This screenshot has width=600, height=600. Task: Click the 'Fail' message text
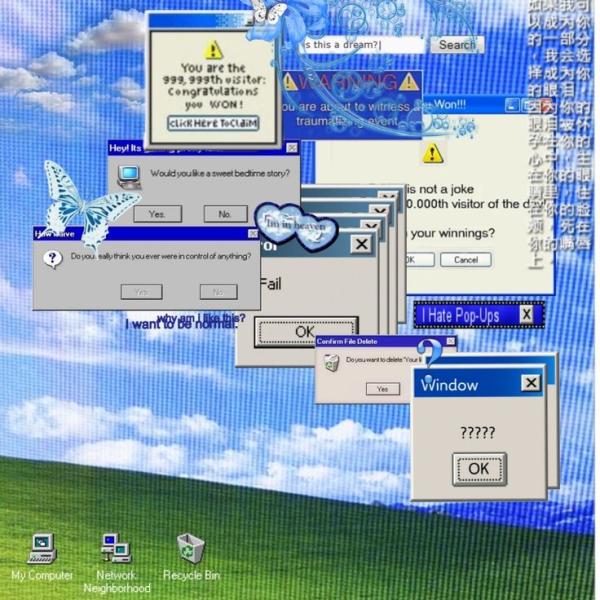point(271,284)
